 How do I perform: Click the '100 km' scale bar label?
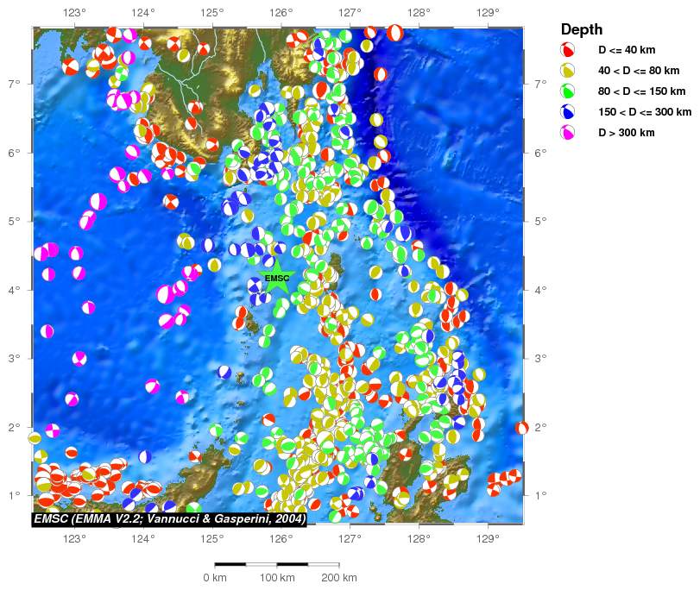[277, 577]
